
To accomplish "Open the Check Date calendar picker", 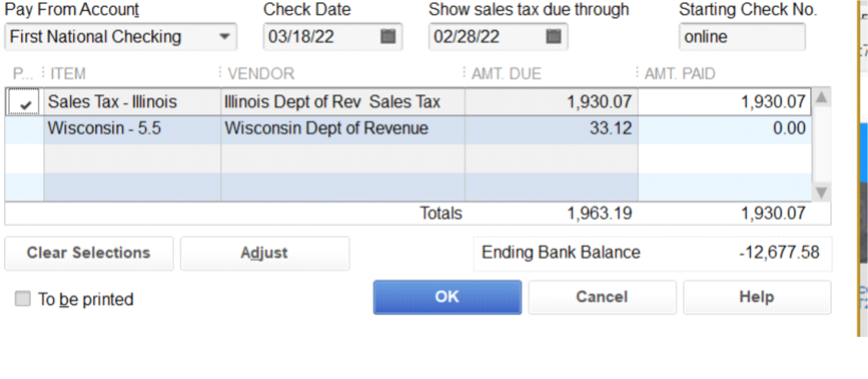I will click(x=387, y=37).
